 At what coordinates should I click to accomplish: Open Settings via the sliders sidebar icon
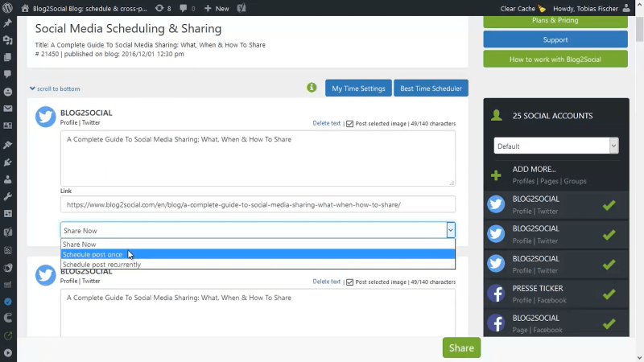(8, 214)
